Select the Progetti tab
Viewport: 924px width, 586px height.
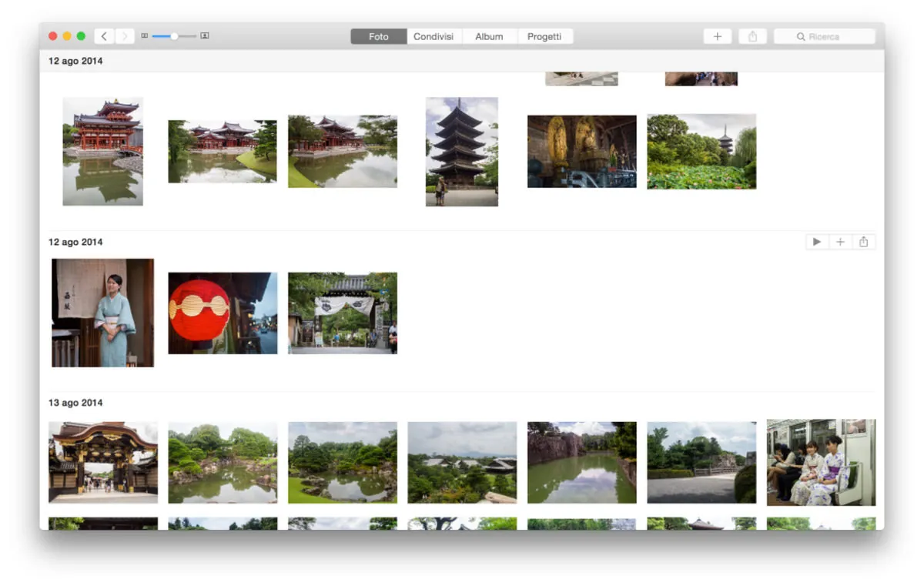click(x=545, y=35)
